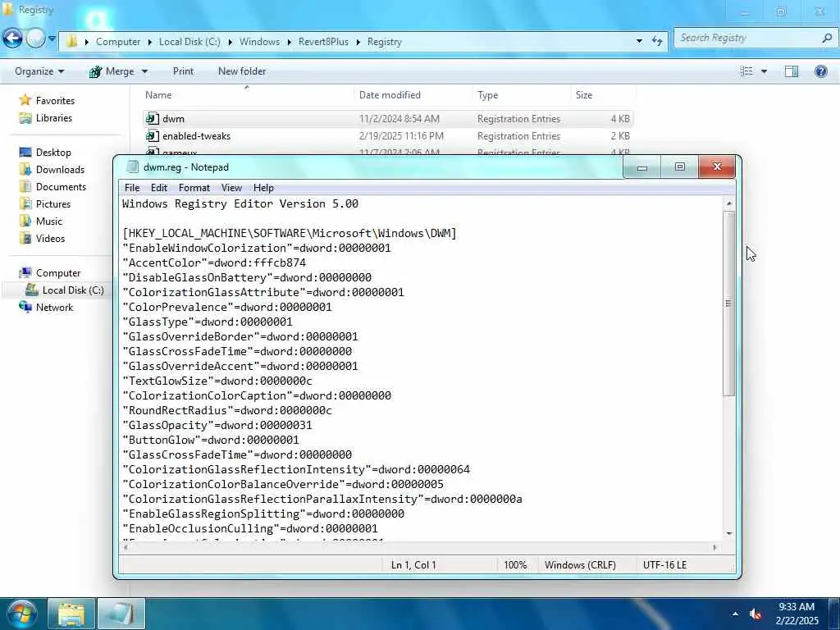
Task: Select Computer in the navigation pane
Action: [58, 273]
